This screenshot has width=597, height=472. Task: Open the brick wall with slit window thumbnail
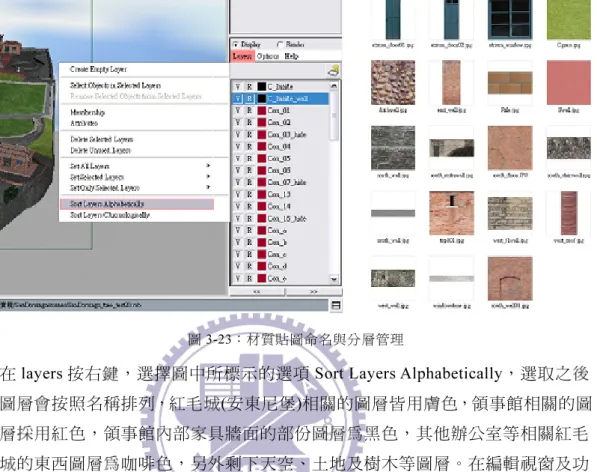pyautogui.click(x=452, y=213)
